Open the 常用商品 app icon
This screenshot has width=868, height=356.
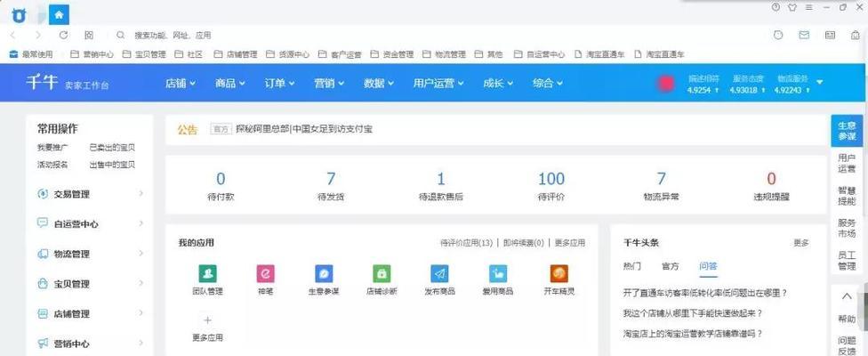coord(498,273)
